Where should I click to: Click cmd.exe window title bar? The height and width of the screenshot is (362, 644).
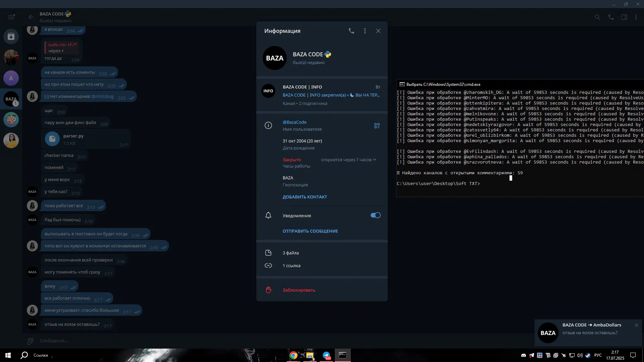(x=520, y=84)
